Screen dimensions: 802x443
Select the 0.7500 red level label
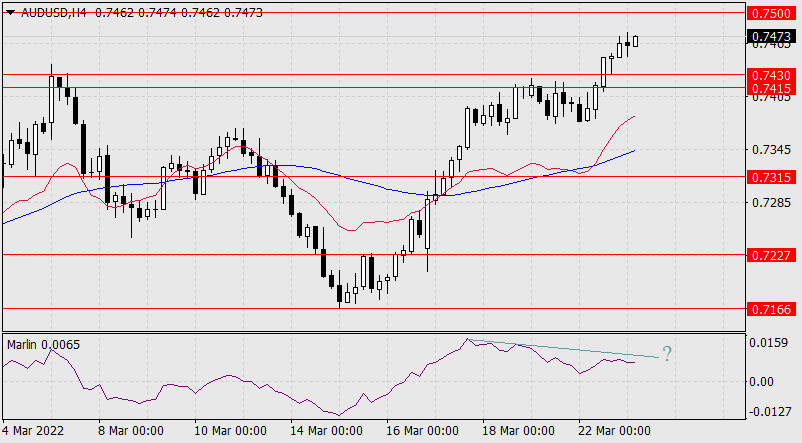point(772,13)
